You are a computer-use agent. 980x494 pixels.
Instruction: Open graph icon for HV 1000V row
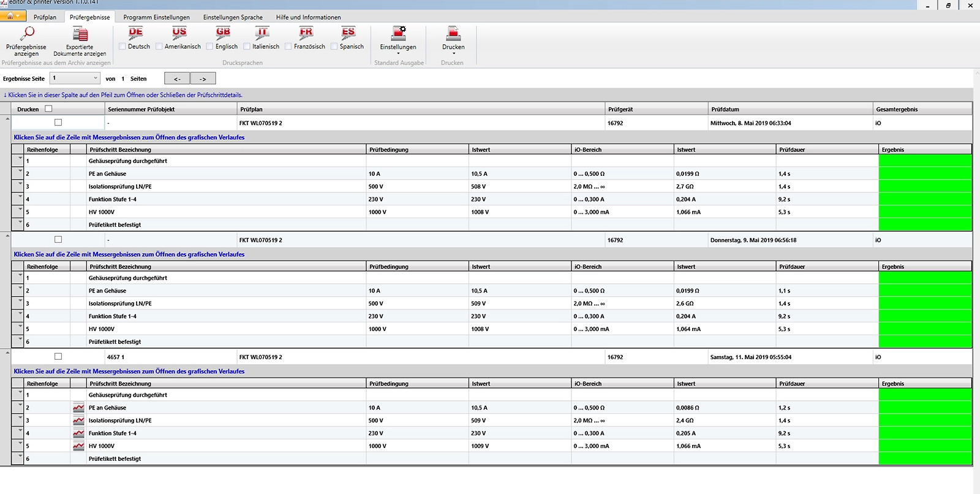tap(78, 446)
